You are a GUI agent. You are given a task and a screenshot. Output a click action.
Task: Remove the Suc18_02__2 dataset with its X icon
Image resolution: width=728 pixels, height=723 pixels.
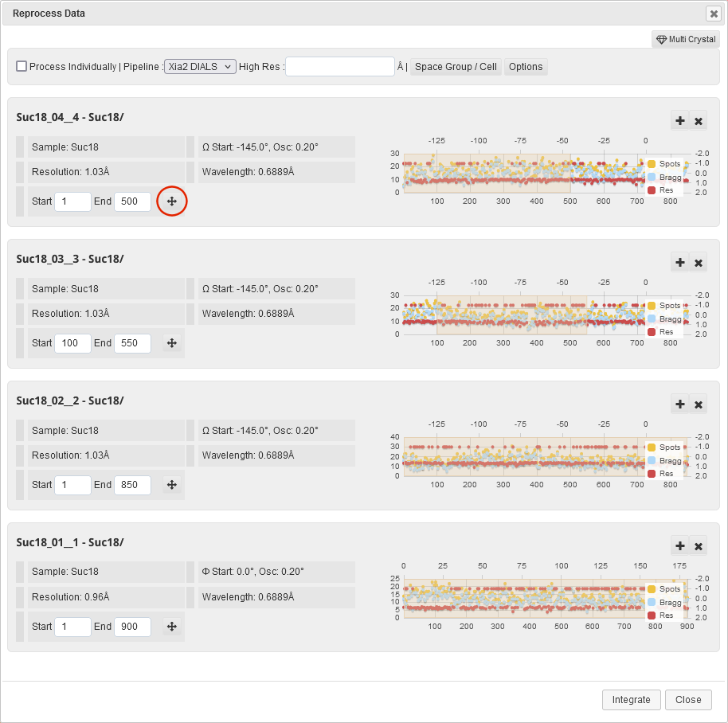pyautogui.click(x=699, y=404)
